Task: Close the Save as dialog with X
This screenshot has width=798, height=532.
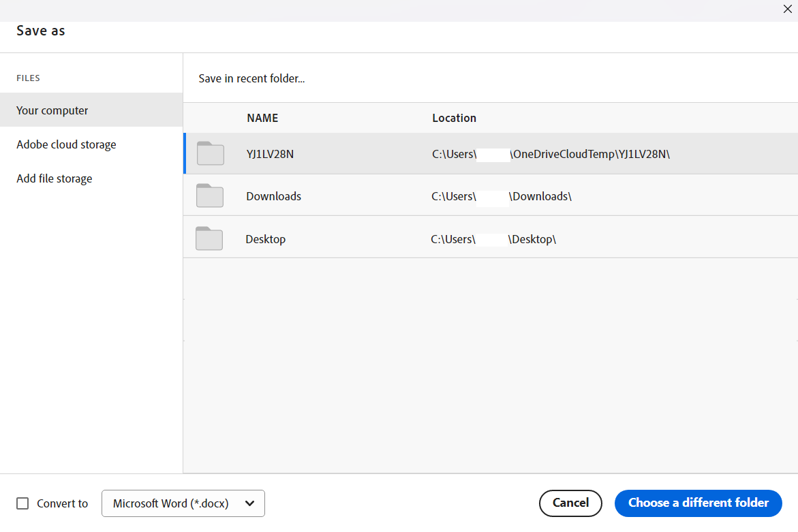Action: (788, 10)
